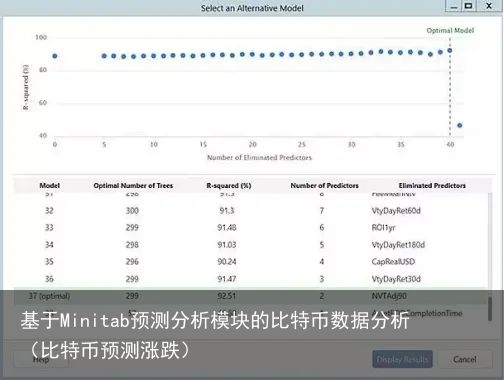Click the R-squared (%) column header
This screenshot has height=380, width=504.
click(x=229, y=185)
